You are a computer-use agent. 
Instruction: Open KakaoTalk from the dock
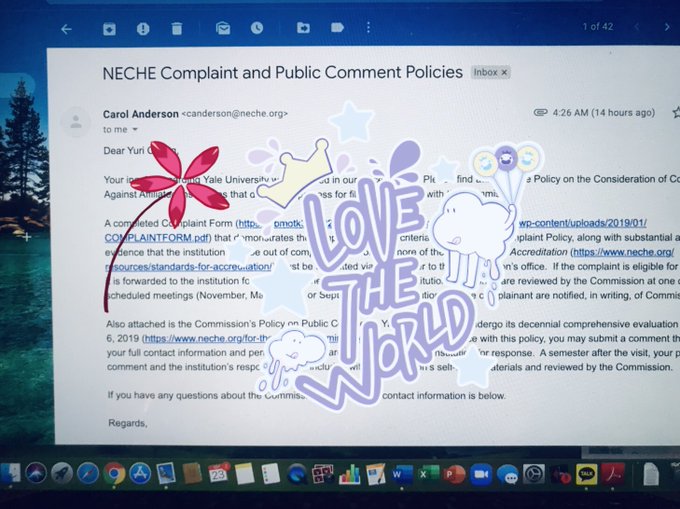(x=586, y=474)
